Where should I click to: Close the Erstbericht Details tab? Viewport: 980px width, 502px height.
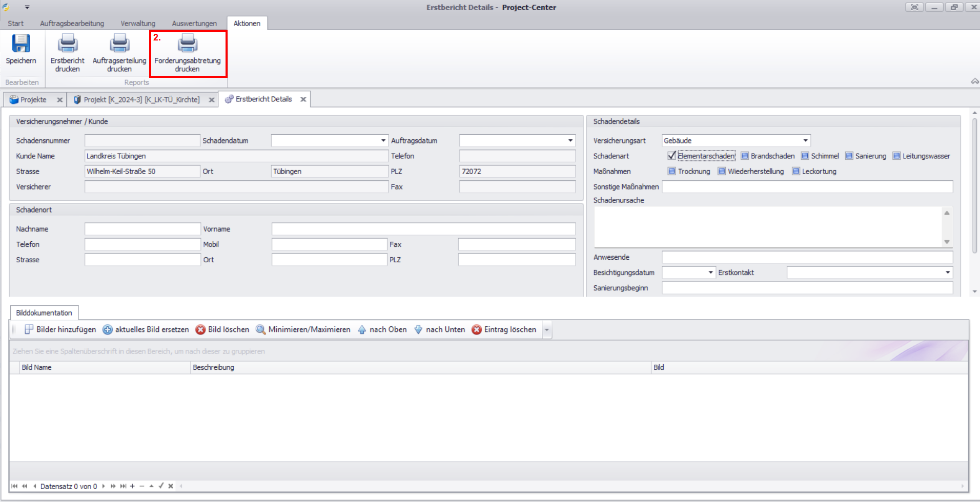pyautogui.click(x=303, y=99)
